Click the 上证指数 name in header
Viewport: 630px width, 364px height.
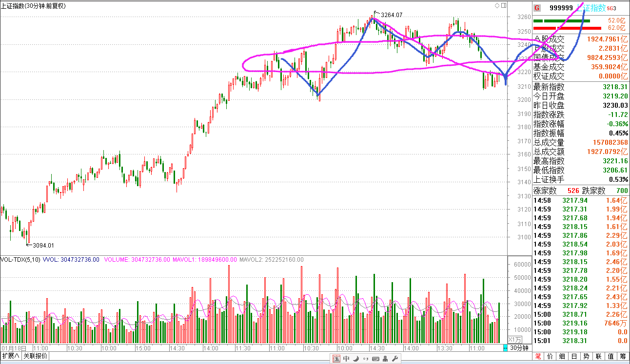click(591, 8)
